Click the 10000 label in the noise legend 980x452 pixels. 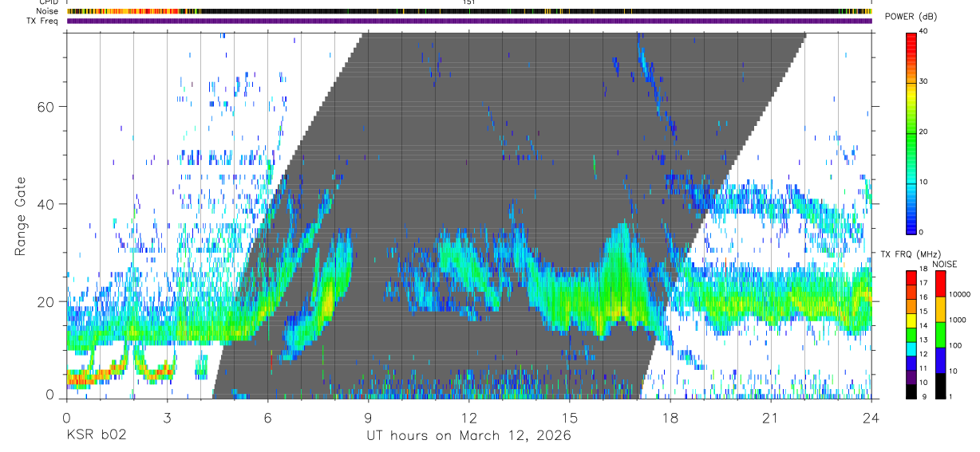pos(961,294)
